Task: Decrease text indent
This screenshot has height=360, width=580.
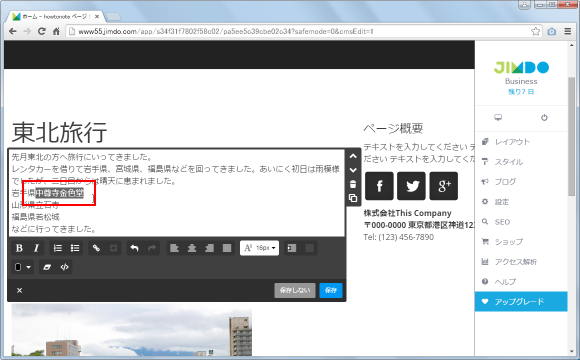Action: (x=309, y=248)
